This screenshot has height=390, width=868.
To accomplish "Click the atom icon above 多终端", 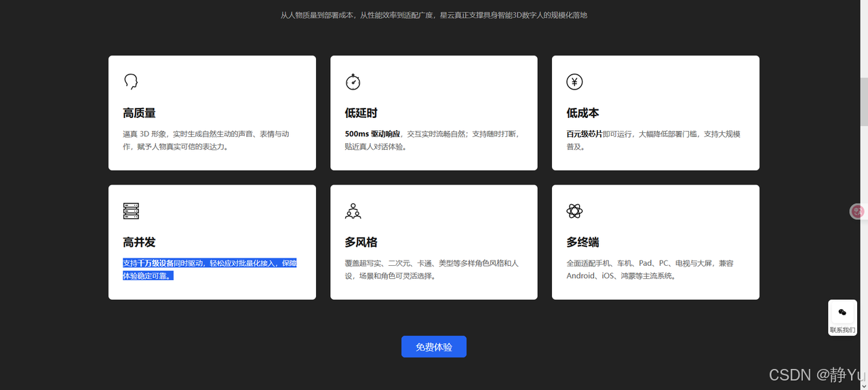I will [574, 211].
